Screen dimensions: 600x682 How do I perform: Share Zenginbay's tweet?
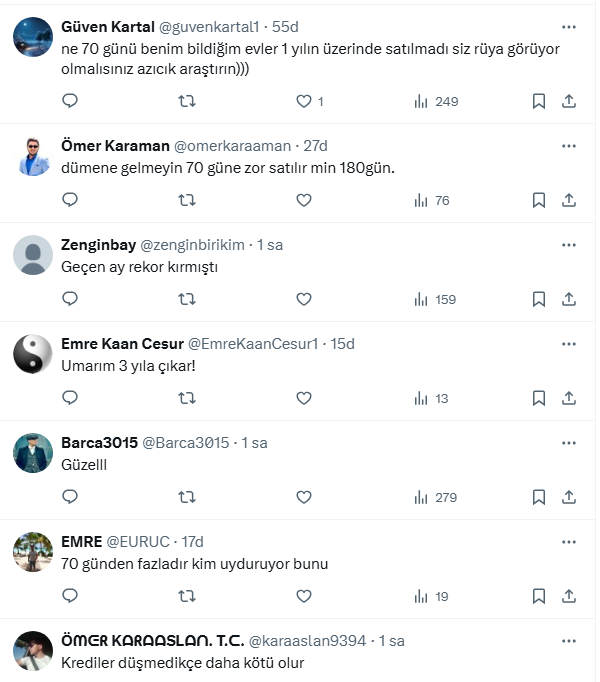(x=568, y=299)
